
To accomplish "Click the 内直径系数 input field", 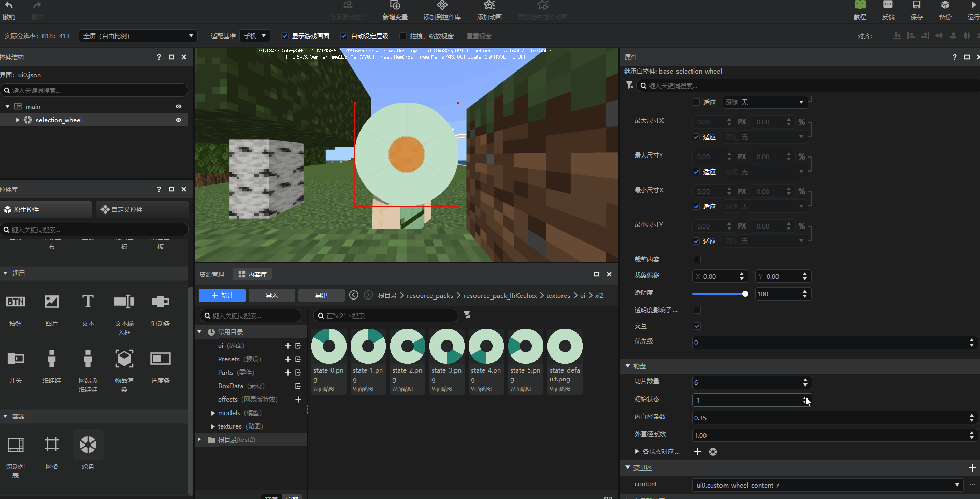I will click(x=834, y=418).
